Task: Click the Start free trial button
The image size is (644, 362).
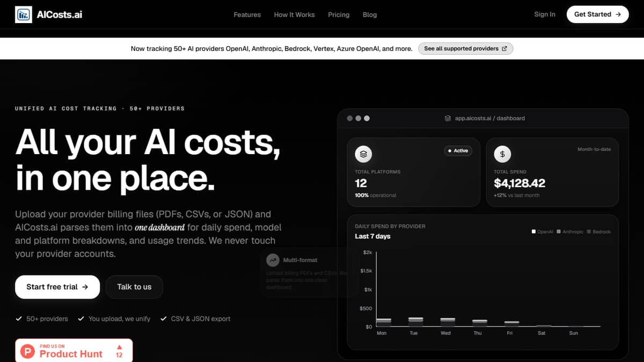Action: (57, 287)
